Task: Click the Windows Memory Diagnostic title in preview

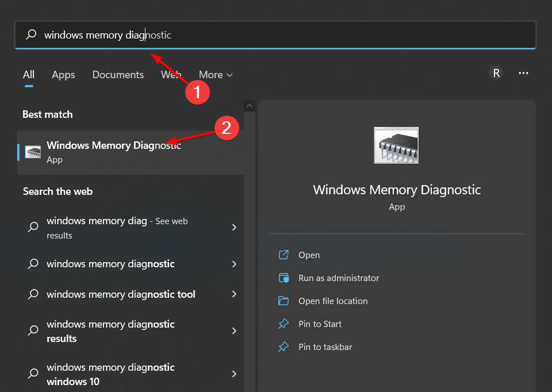Action: pos(397,190)
